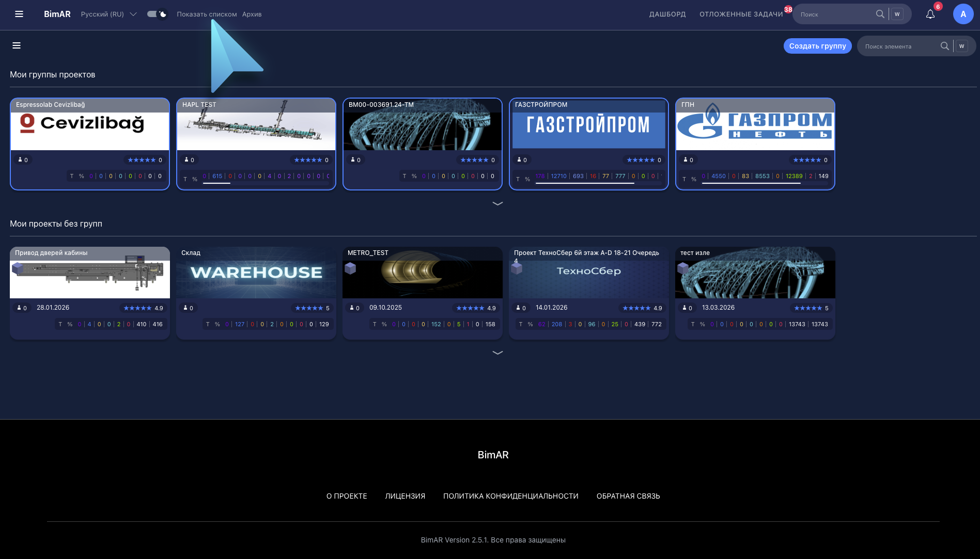This screenshot has height=559, width=980.
Task: Click the date '09.10.2025' on METRO_TEST card
Action: click(x=385, y=308)
